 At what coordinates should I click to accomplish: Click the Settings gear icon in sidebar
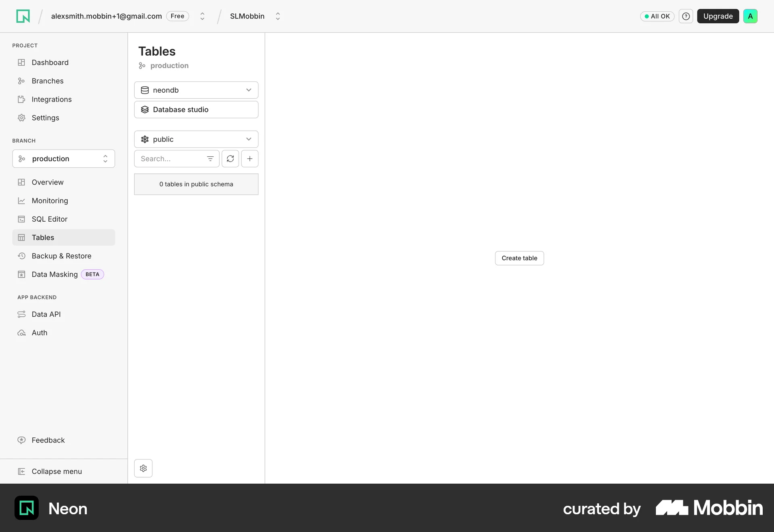click(x=21, y=118)
